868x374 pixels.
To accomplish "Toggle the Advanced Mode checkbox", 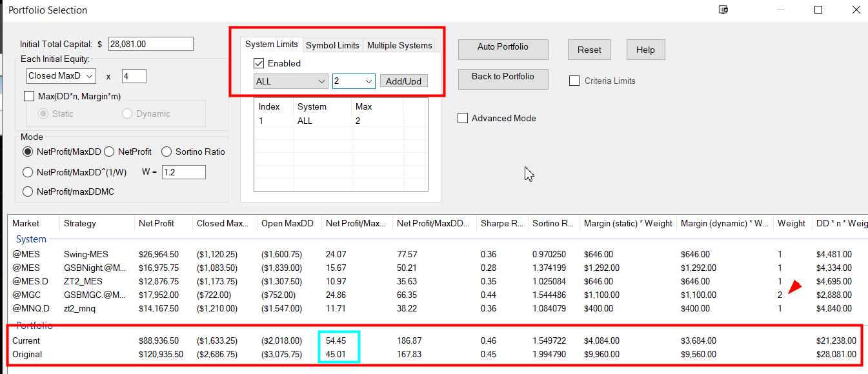I will [x=462, y=119].
